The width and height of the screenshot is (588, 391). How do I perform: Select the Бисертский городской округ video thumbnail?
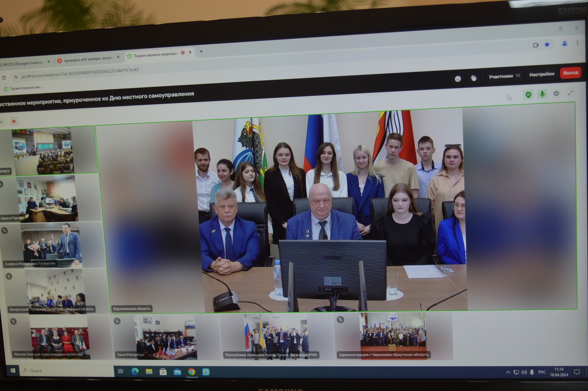click(56, 291)
